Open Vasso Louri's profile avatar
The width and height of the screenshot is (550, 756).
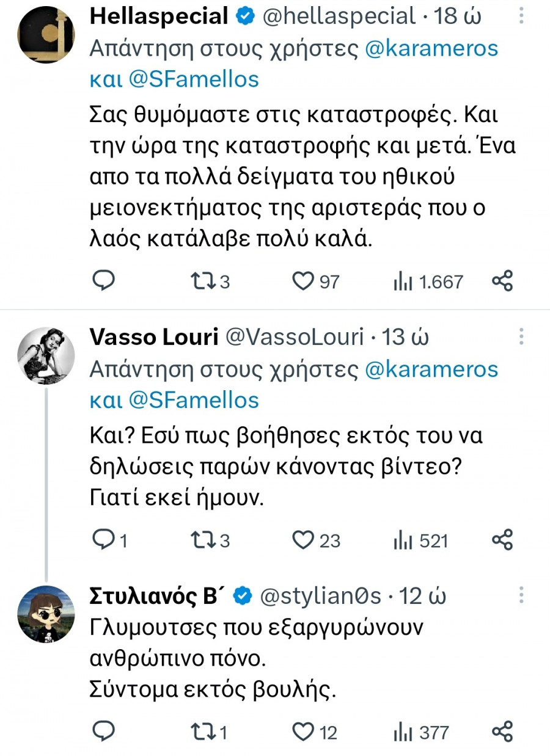46,355
